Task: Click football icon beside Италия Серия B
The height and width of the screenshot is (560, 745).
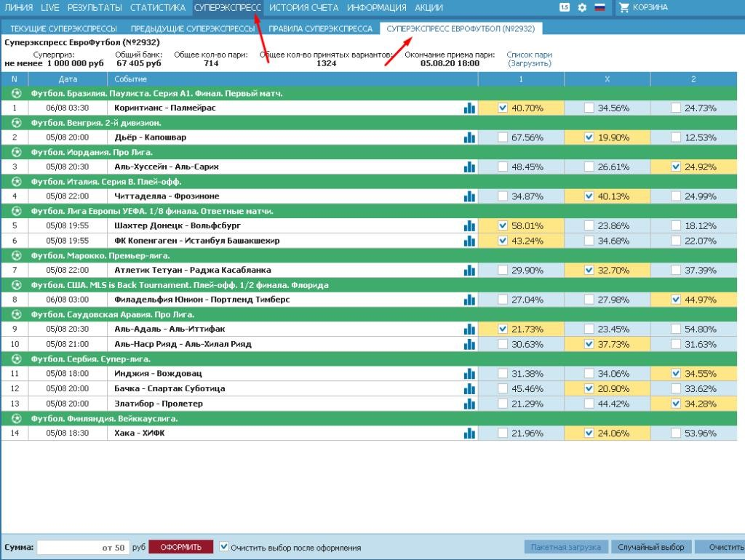Action: 16,182
